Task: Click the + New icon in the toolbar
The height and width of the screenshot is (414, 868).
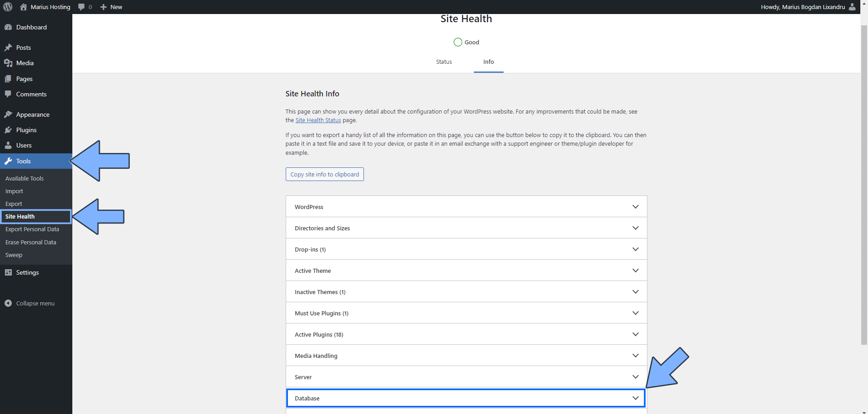Action: coord(103,7)
